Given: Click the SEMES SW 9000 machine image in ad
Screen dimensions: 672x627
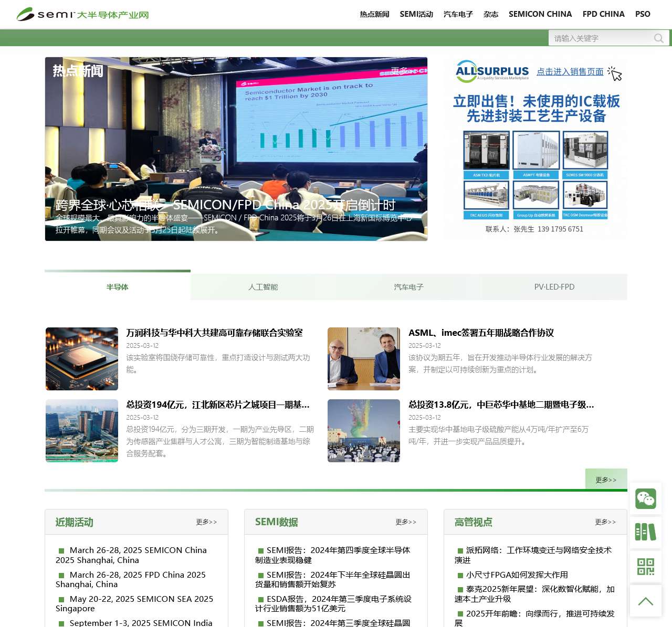Looking at the screenshot, I should point(585,150).
